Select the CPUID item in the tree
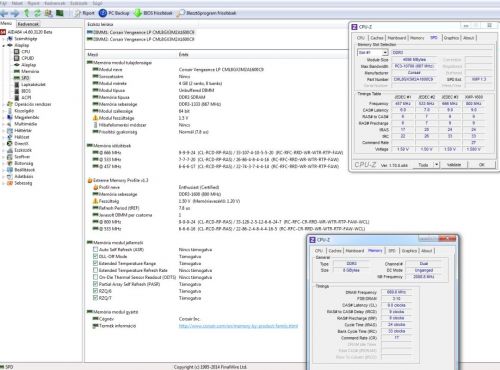The height and width of the screenshot is (370, 500). (x=24, y=58)
